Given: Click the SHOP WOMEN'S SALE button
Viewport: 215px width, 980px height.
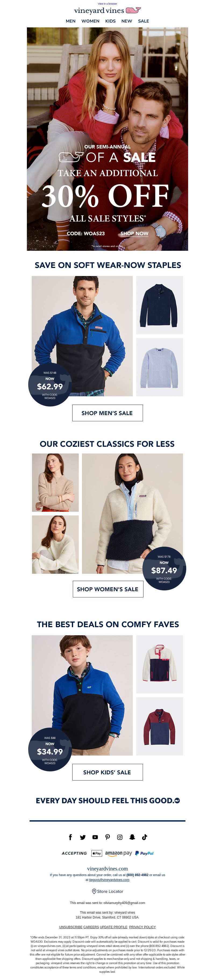Looking at the screenshot, I should click(x=108, y=589).
